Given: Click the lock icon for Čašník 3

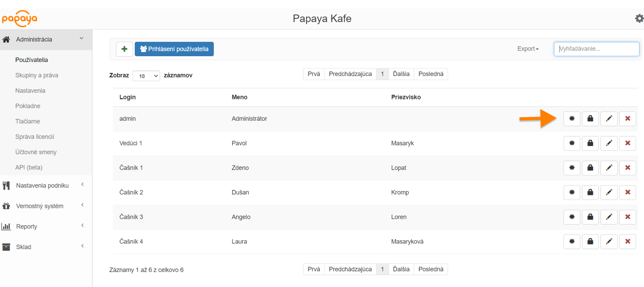Looking at the screenshot, I should pos(590,217).
